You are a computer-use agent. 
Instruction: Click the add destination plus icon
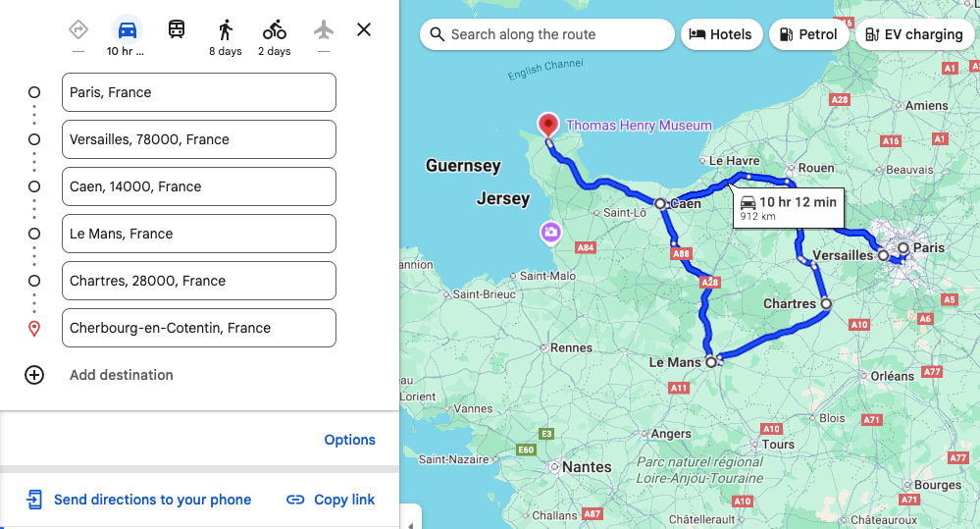coord(34,375)
